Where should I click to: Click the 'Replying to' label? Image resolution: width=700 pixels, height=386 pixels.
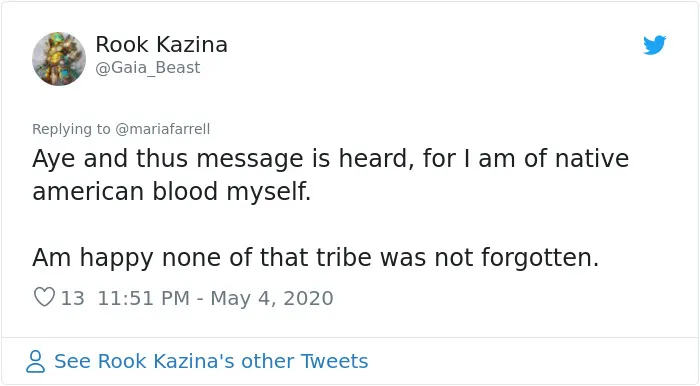tap(71, 129)
